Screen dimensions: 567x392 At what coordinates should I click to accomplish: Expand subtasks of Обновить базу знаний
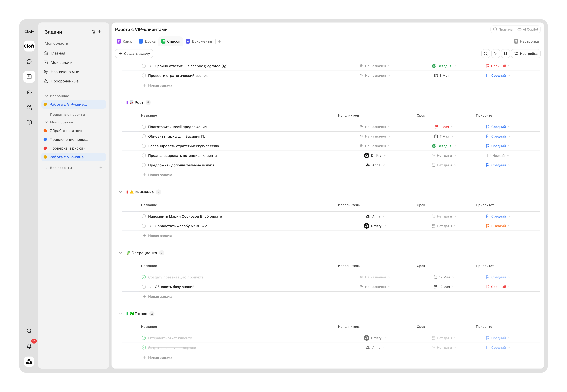pyautogui.click(x=151, y=287)
